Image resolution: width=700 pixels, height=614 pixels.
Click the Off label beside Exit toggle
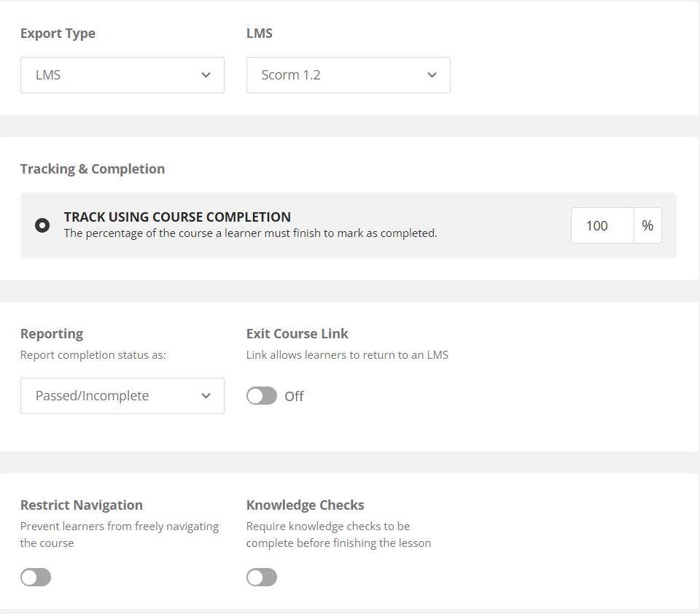[x=294, y=396]
